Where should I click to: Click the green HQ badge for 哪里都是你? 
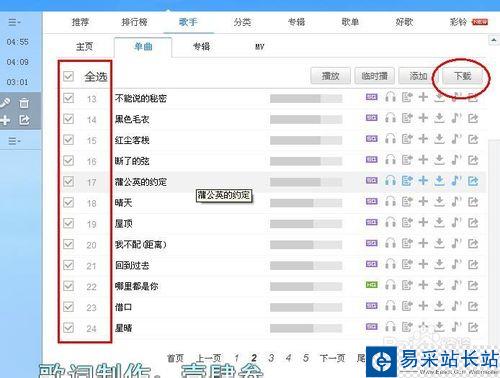[372, 285]
